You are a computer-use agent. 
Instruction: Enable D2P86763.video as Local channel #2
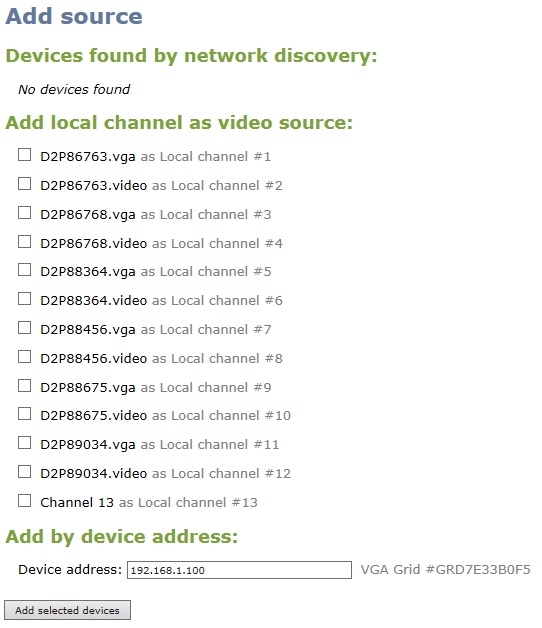click(x=24, y=184)
